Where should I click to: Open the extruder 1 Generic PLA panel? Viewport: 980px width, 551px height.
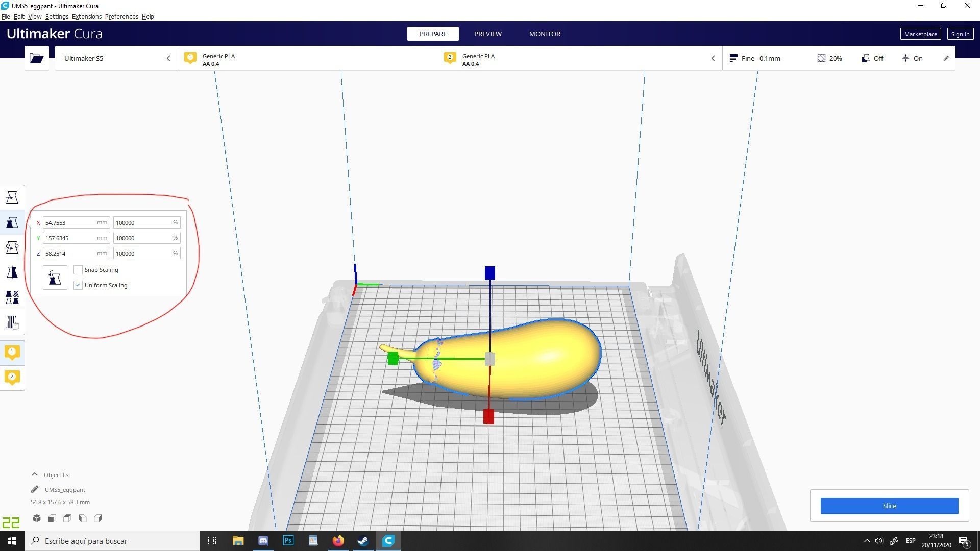coord(308,58)
